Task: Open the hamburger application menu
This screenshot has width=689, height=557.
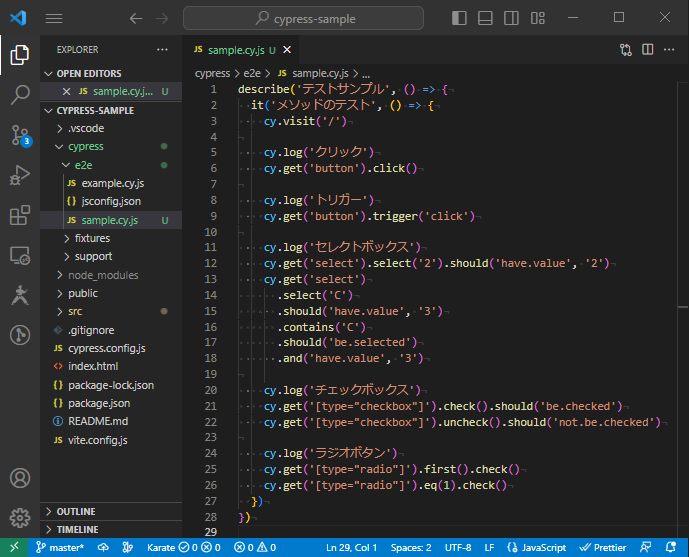Action: (54, 18)
